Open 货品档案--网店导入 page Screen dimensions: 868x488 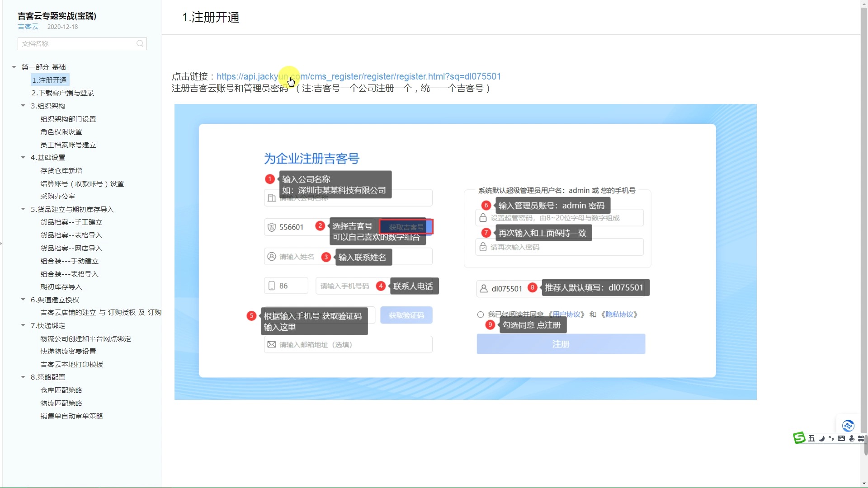(x=71, y=248)
